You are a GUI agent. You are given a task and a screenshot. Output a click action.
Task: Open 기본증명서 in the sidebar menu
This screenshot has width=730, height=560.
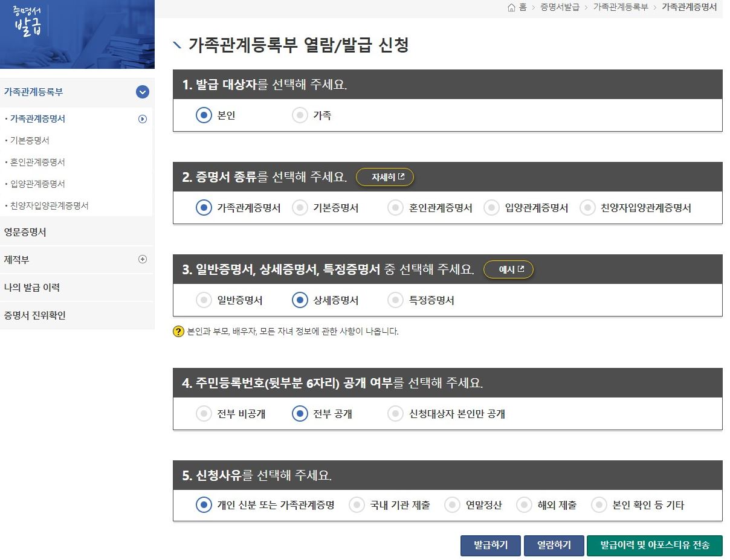point(30,141)
